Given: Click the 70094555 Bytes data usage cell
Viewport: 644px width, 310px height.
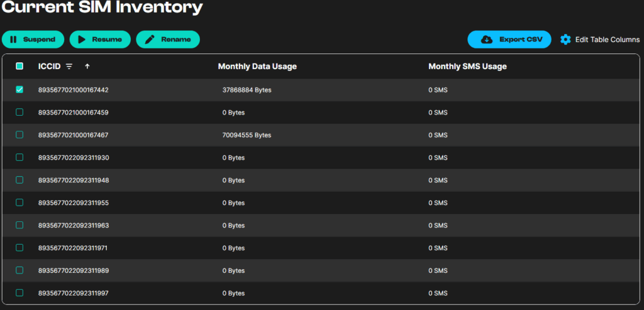Looking at the screenshot, I should click(x=247, y=135).
